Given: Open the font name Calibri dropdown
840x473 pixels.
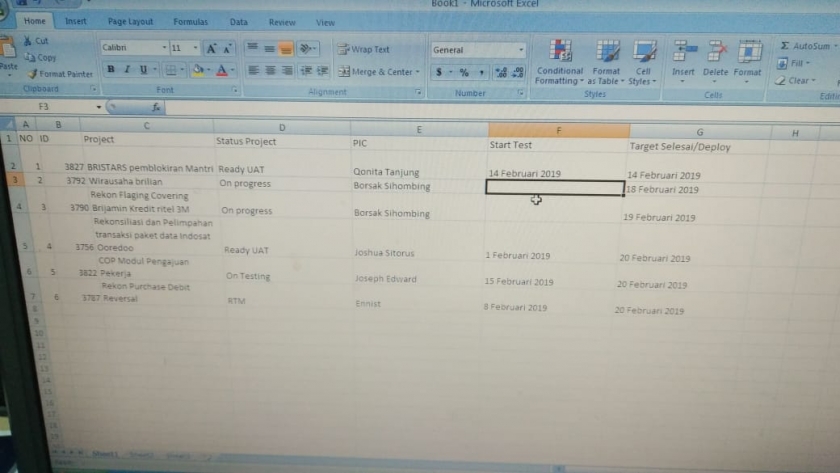Looking at the screenshot, I should pos(164,47).
